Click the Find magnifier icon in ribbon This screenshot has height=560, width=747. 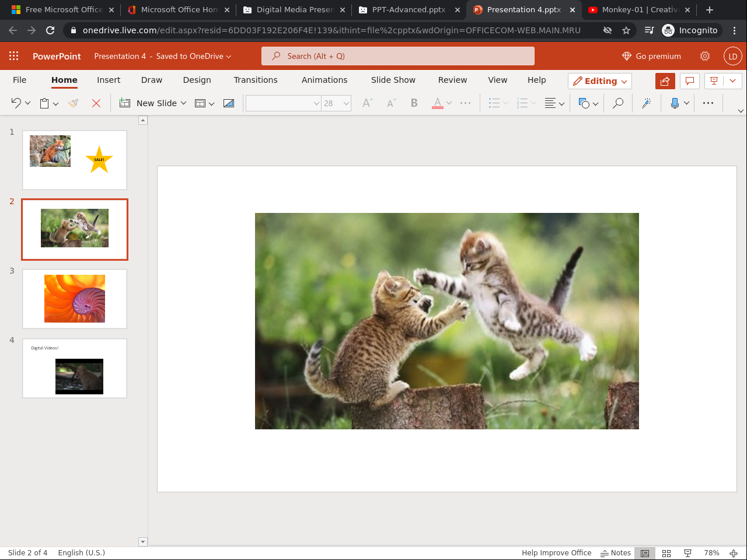pyautogui.click(x=617, y=103)
